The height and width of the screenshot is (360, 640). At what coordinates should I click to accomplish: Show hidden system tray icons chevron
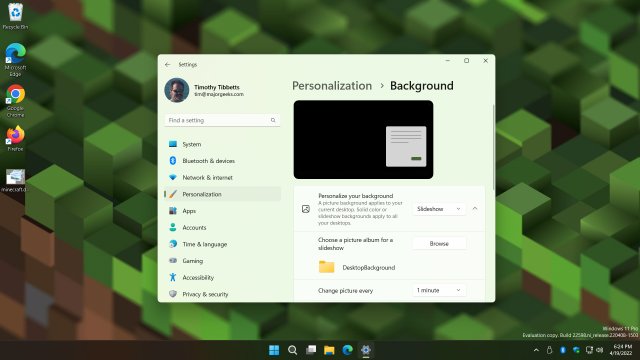click(536, 350)
